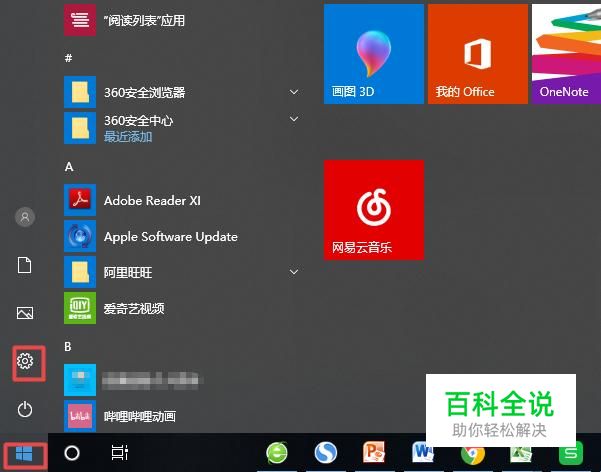The width and height of the screenshot is (601, 472).
Task: Open the 网易云音乐 tile
Action: pos(374,210)
